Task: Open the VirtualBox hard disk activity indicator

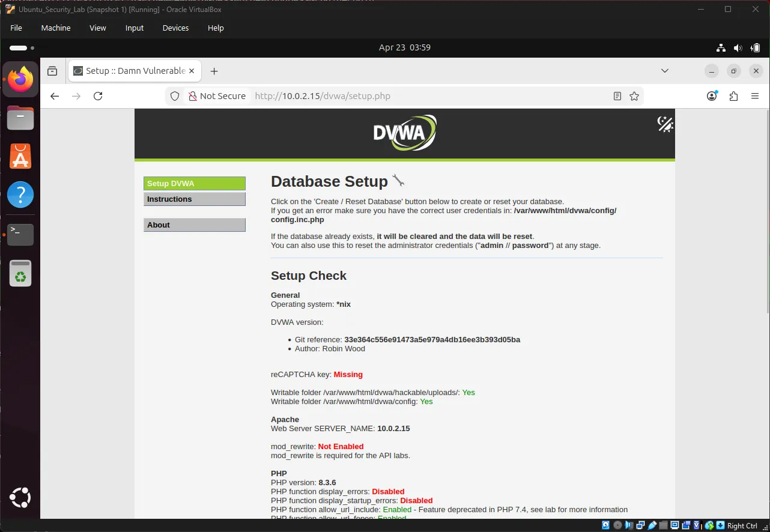Action: 605,525
